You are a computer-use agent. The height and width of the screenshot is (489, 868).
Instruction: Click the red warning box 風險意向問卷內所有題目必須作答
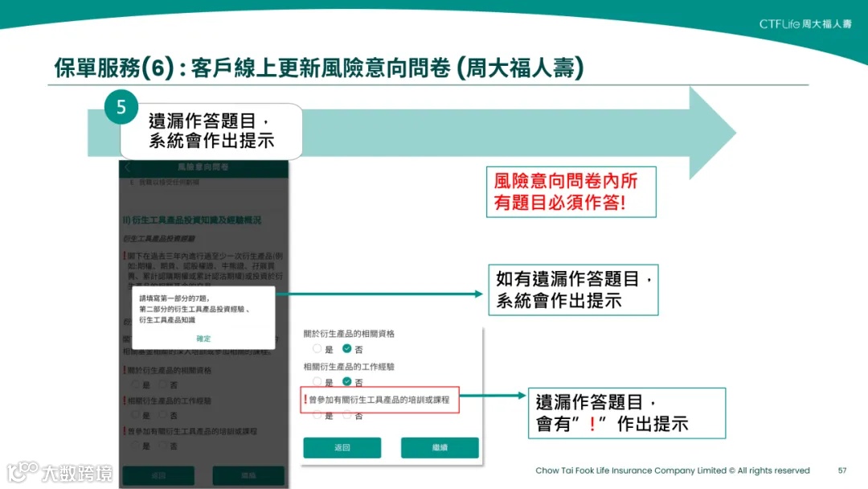[571, 191]
